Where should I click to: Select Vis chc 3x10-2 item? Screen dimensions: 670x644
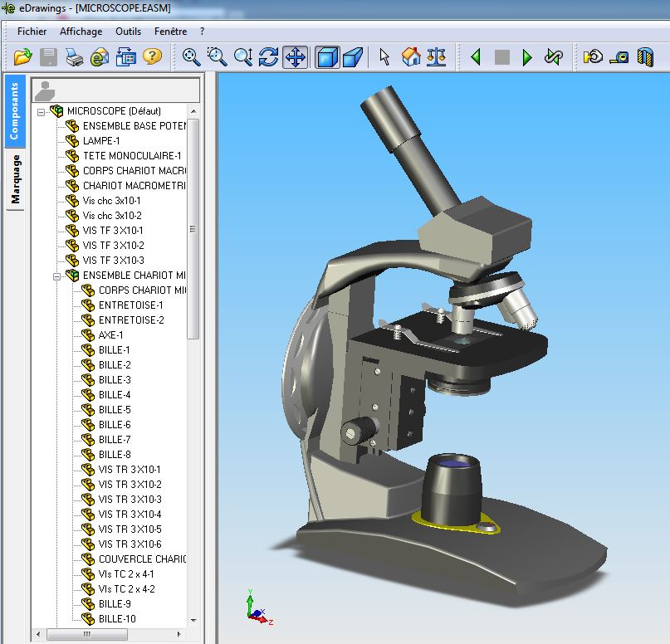112,216
